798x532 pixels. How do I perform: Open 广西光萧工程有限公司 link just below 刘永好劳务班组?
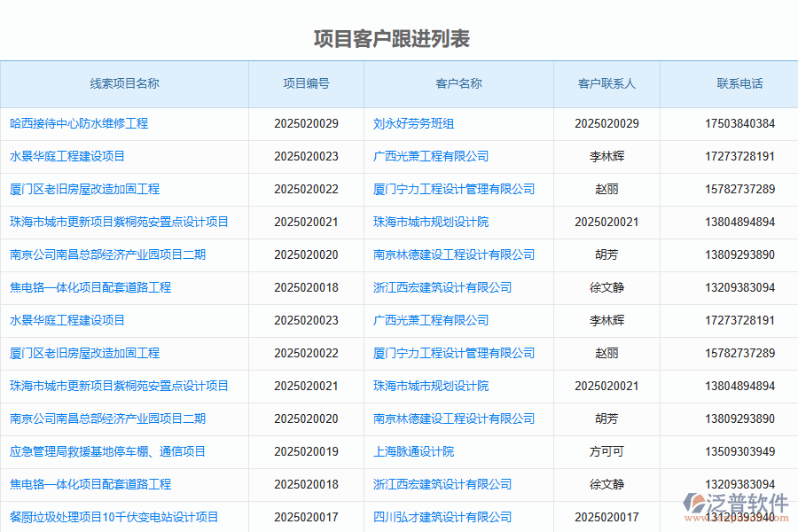(x=431, y=156)
